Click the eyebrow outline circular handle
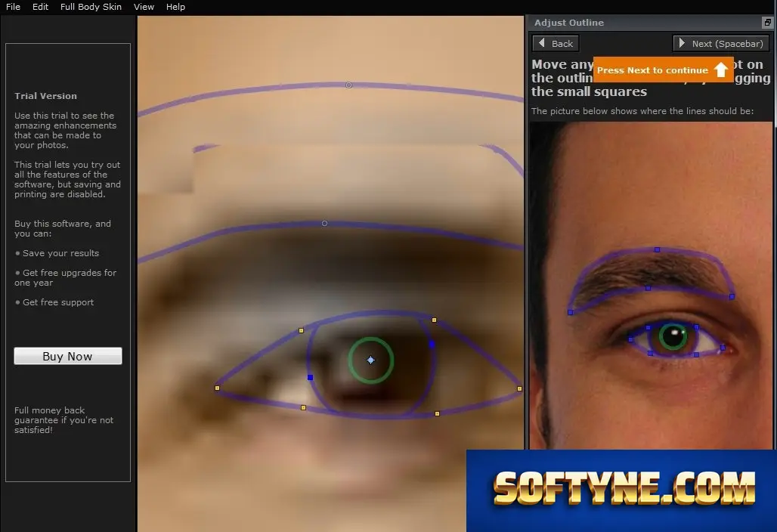 (x=324, y=224)
